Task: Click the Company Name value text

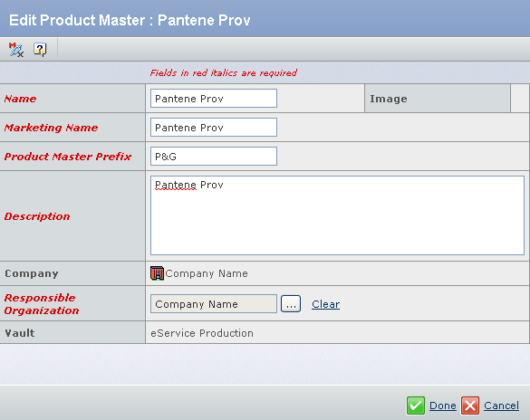Action: (207, 273)
